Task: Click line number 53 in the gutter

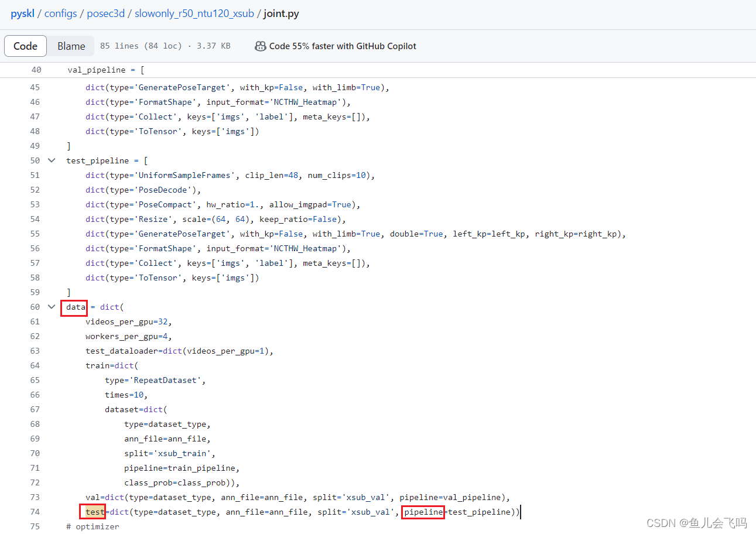Action: pos(35,204)
